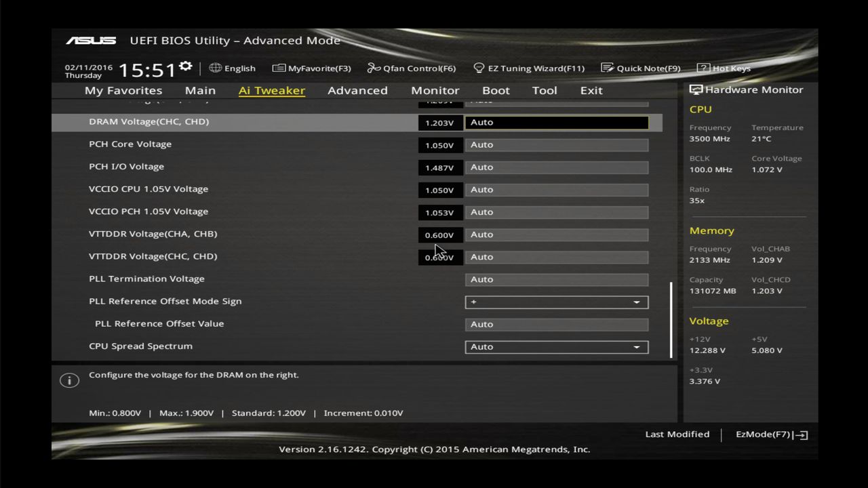The height and width of the screenshot is (488, 868).
Task: Open MyFavorite(F3) from the top bar
Action: point(311,68)
